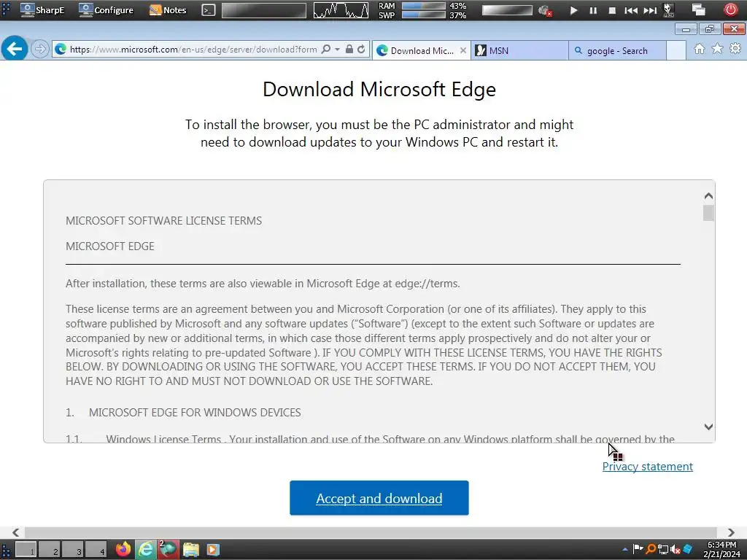
Task: Refresh the current page
Action: point(362,49)
